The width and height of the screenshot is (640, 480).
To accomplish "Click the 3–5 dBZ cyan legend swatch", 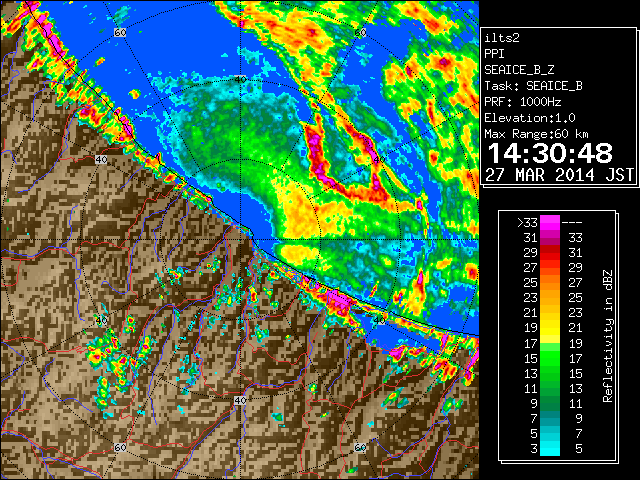I will [550, 449].
